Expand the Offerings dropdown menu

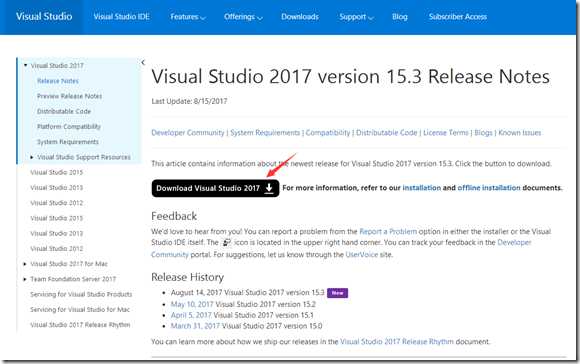pyautogui.click(x=243, y=17)
